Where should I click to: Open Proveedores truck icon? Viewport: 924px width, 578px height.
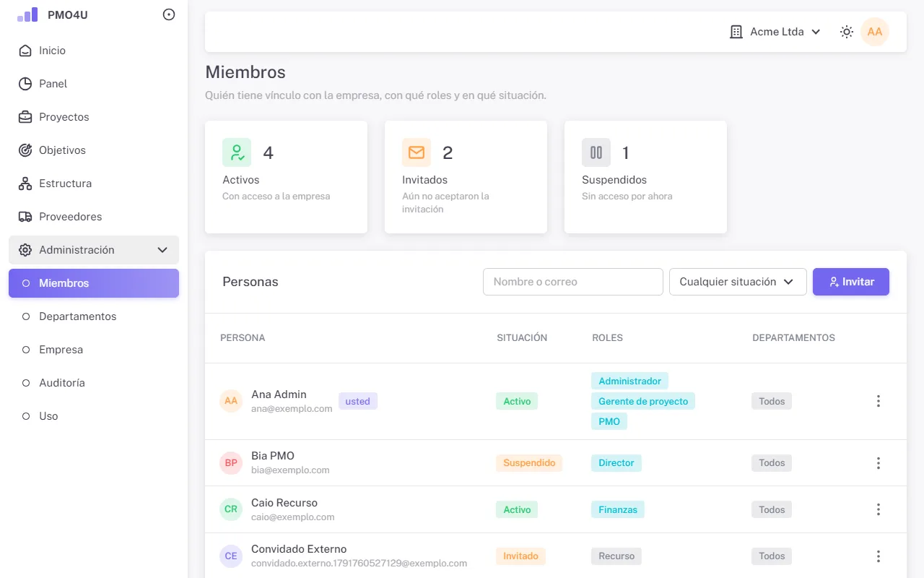[x=25, y=217]
